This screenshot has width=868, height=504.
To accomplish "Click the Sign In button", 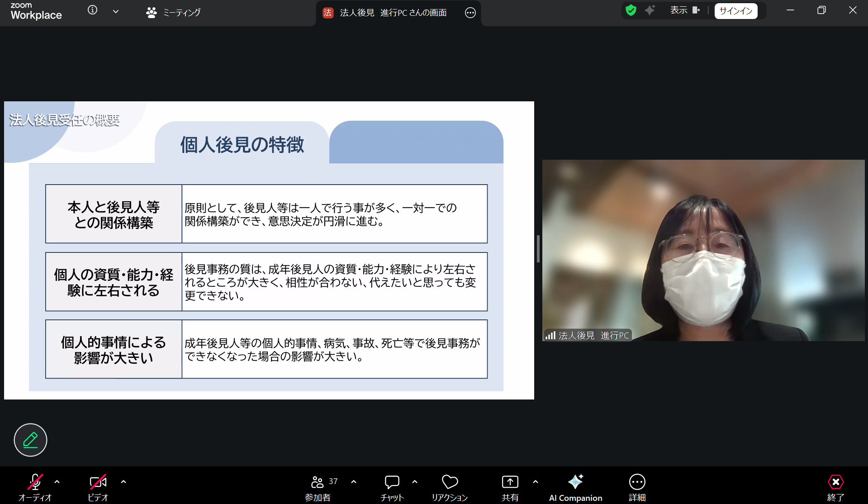I will click(x=735, y=11).
